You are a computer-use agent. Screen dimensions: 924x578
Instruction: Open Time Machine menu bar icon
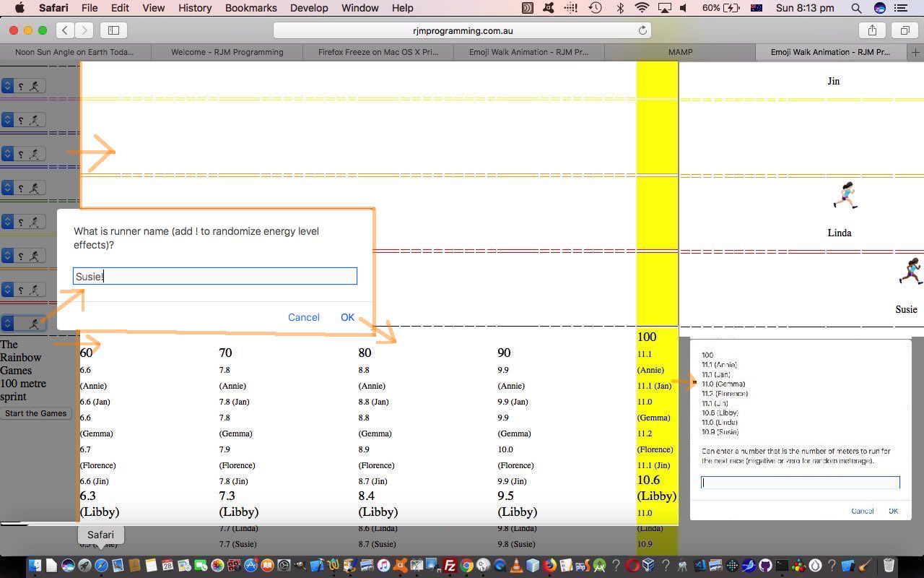596,8
